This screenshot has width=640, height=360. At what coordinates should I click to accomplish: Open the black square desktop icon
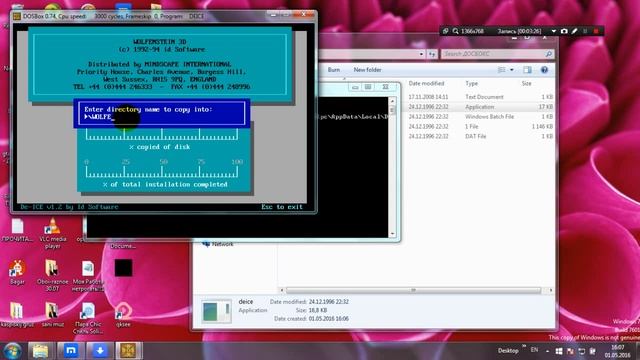click(123, 268)
